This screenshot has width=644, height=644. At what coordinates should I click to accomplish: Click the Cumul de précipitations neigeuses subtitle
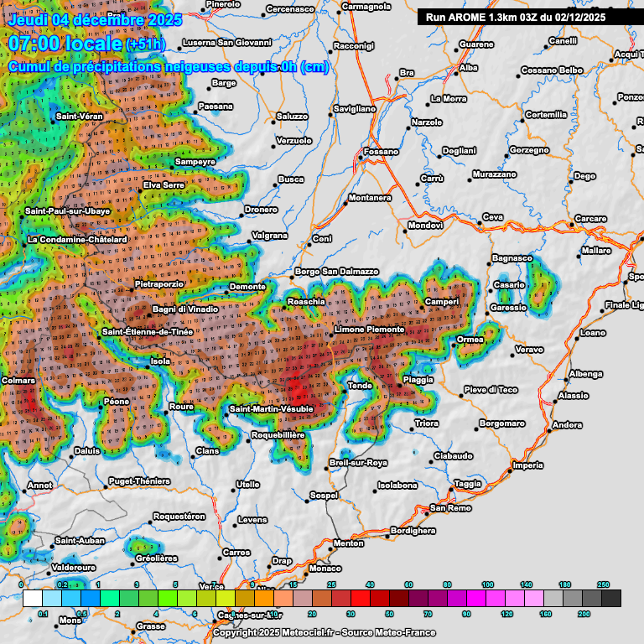click(168, 67)
